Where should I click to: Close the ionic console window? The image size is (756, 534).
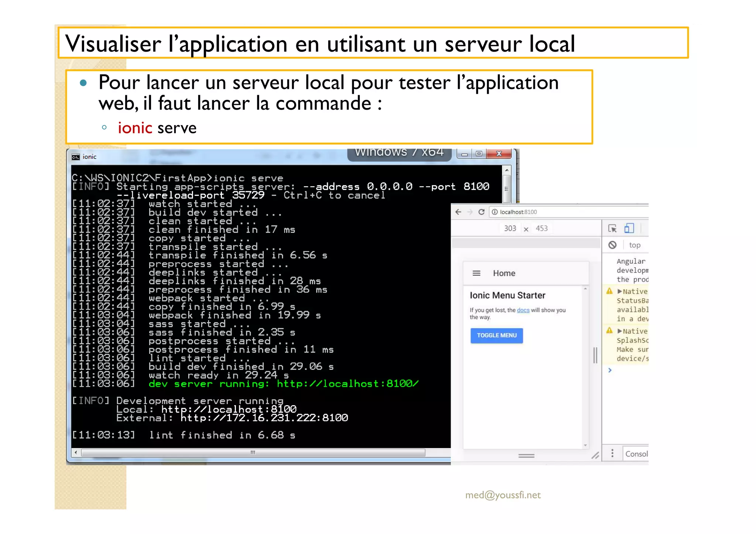(x=499, y=154)
